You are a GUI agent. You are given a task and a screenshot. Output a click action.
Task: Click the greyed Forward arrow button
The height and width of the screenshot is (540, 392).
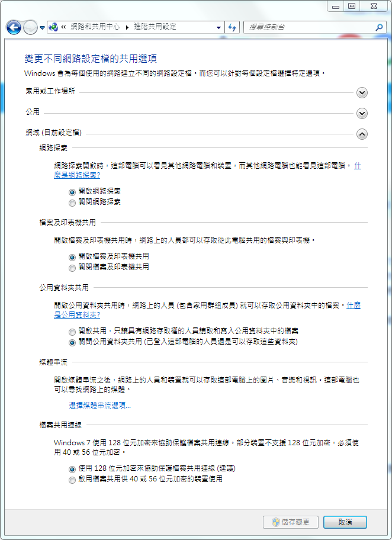(30, 27)
